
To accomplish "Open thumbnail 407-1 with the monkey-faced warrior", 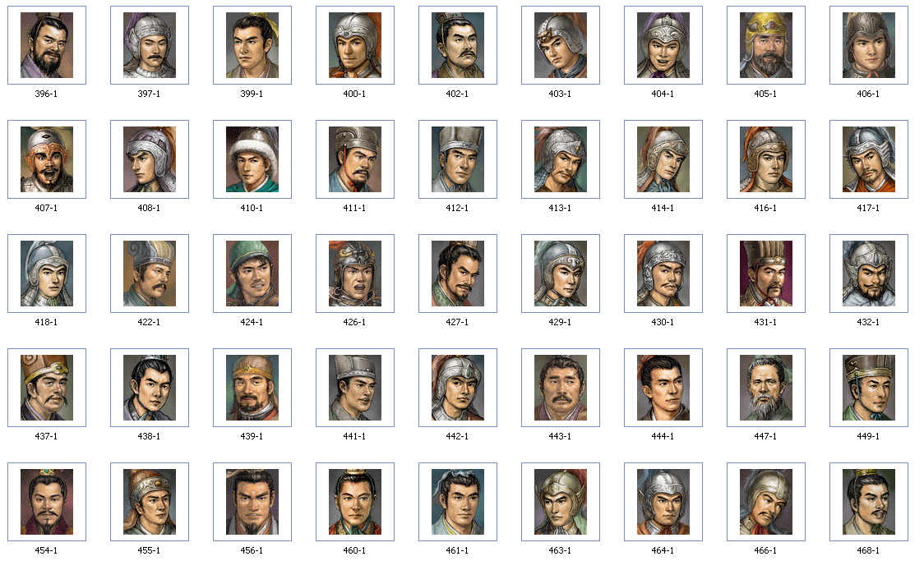I will [47, 159].
